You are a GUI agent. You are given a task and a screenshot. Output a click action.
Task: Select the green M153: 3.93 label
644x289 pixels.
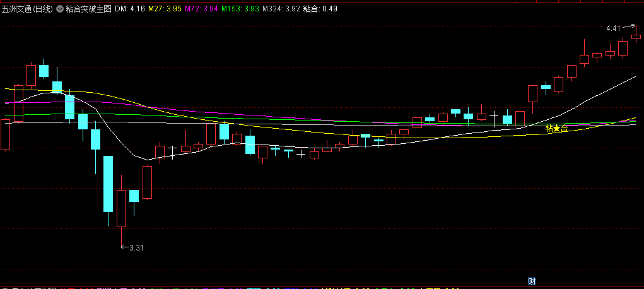(240, 9)
